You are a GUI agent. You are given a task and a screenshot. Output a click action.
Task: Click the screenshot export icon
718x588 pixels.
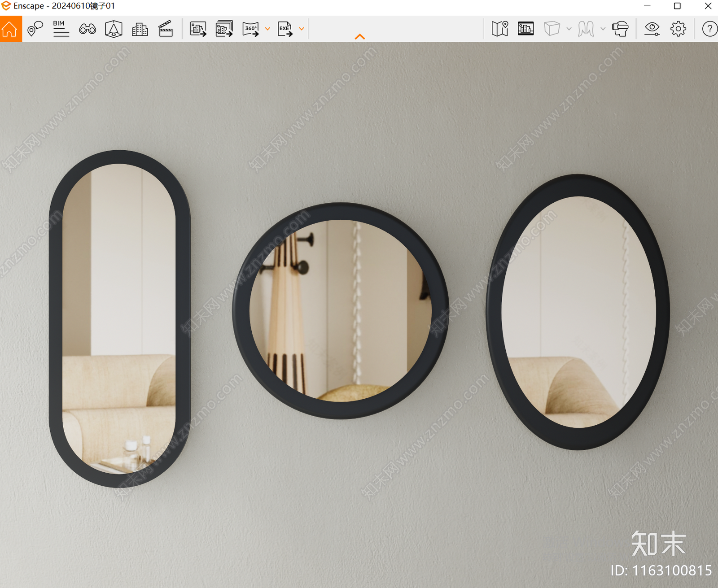(x=198, y=29)
